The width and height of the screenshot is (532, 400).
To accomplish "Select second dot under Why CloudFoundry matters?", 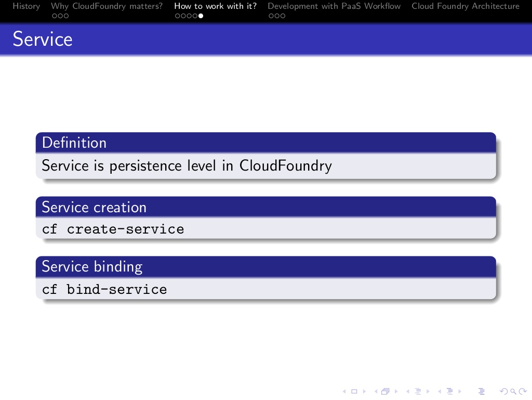I will (x=60, y=16).
